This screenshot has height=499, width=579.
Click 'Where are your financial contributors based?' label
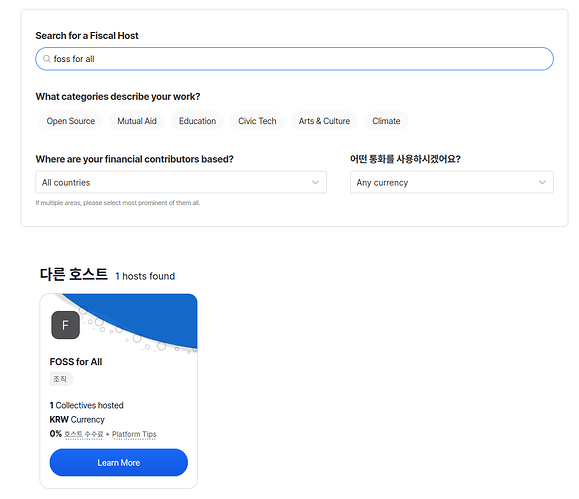(134, 159)
